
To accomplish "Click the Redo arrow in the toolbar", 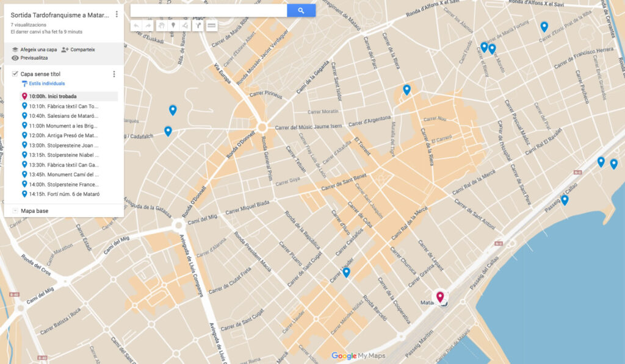I will click(x=148, y=26).
